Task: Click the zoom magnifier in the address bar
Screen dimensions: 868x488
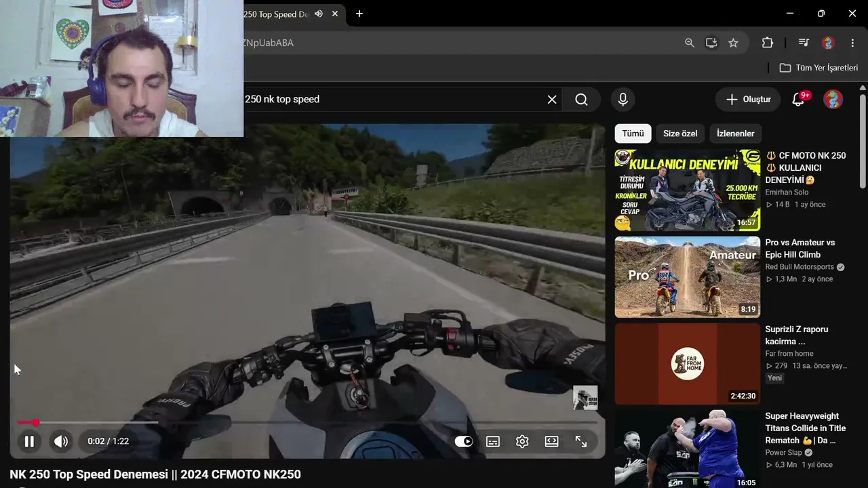Action: click(690, 43)
